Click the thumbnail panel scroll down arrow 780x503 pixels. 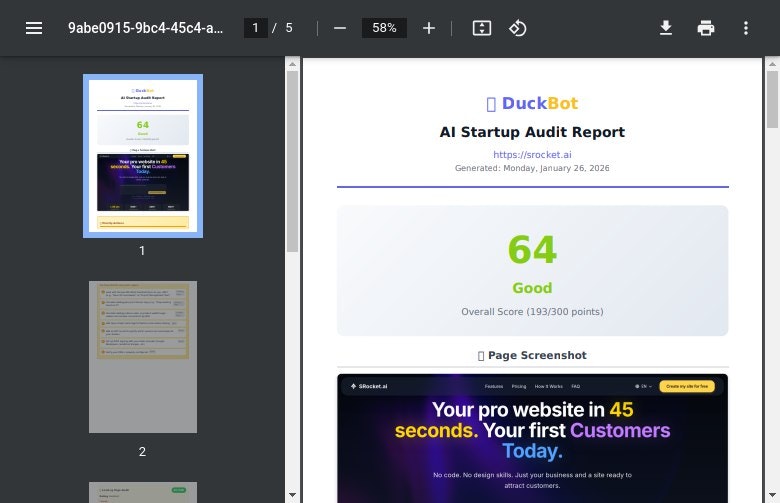(x=292, y=495)
